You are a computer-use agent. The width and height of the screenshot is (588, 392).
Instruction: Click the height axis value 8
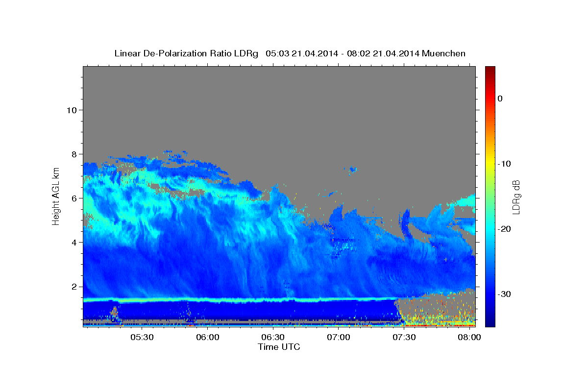(73, 154)
